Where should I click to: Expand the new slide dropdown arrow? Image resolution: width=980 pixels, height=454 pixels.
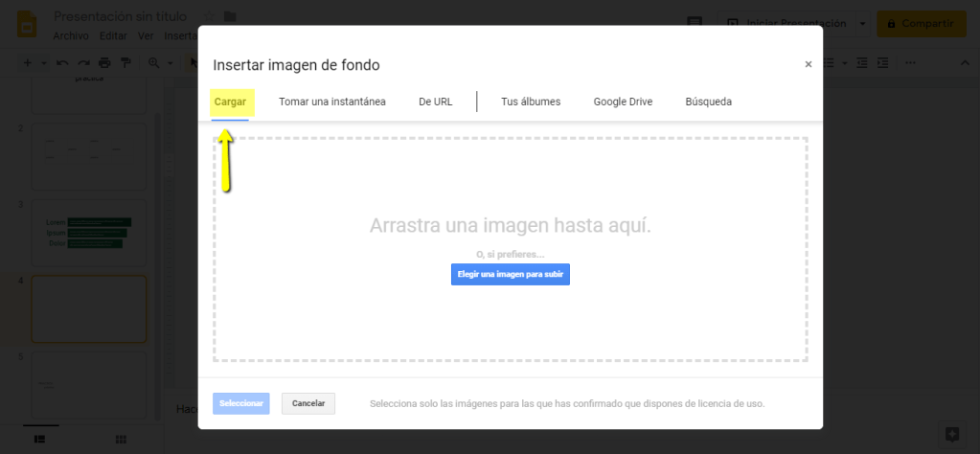[x=43, y=63]
